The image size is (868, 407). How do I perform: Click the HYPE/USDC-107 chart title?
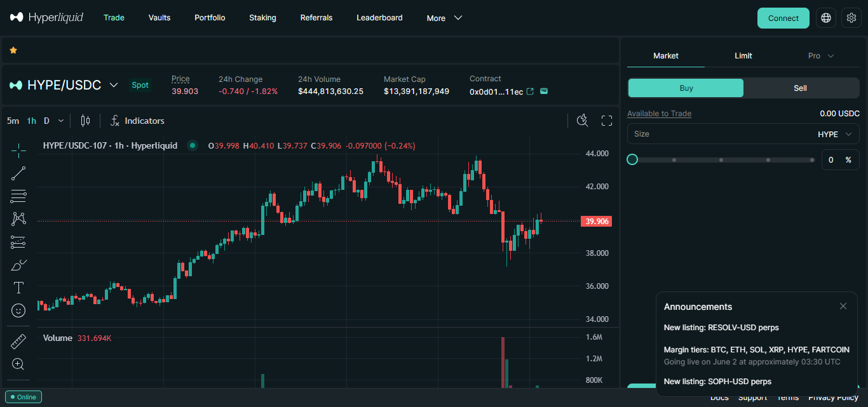point(110,145)
